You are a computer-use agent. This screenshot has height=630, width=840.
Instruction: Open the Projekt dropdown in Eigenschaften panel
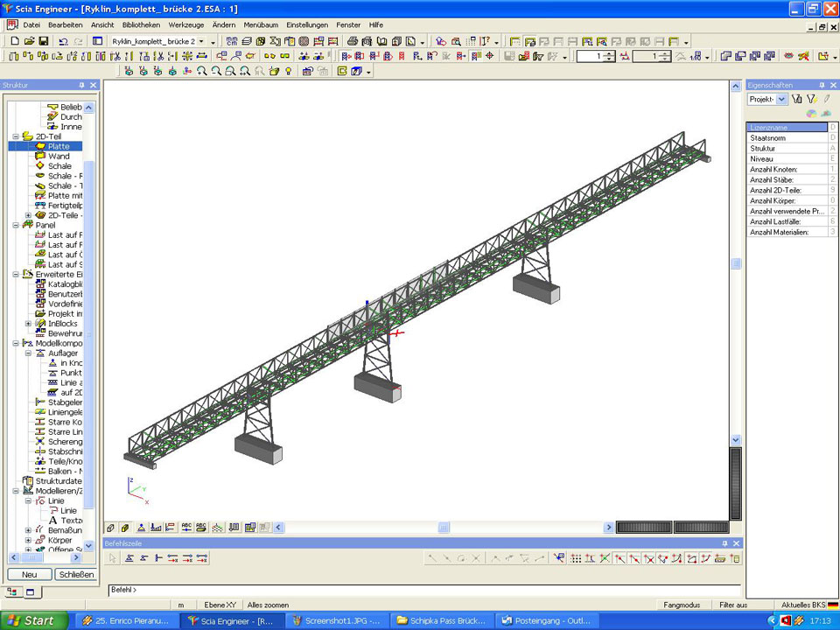click(782, 100)
